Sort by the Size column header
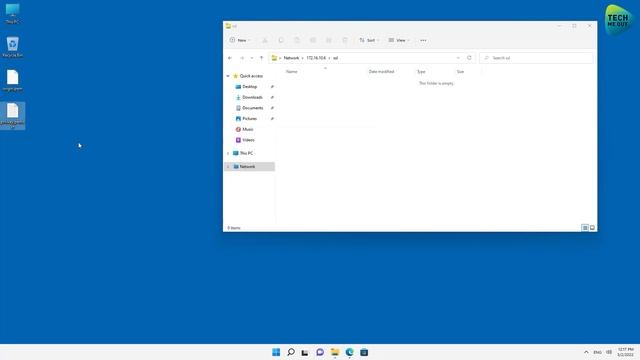 (460, 72)
